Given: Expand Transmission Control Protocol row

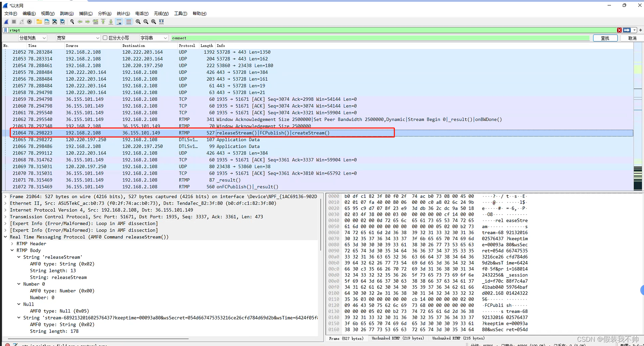Looking at the screenshot, I should pos(5,217).
